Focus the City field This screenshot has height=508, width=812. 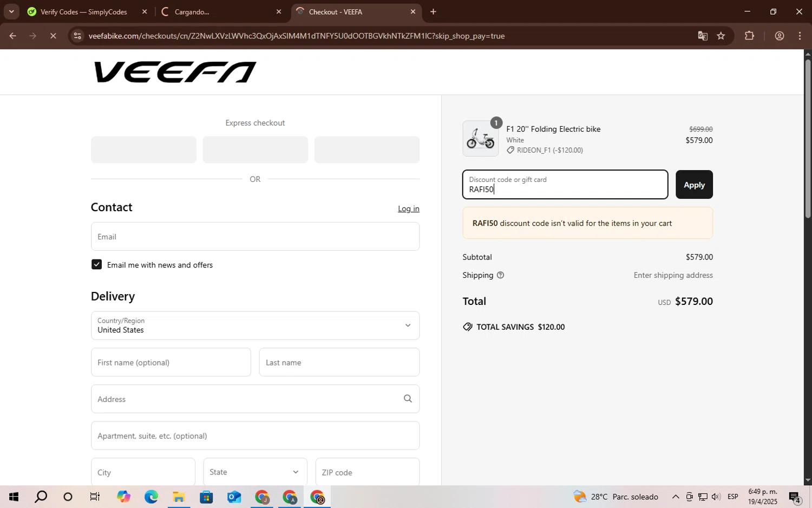pos(143,472)
